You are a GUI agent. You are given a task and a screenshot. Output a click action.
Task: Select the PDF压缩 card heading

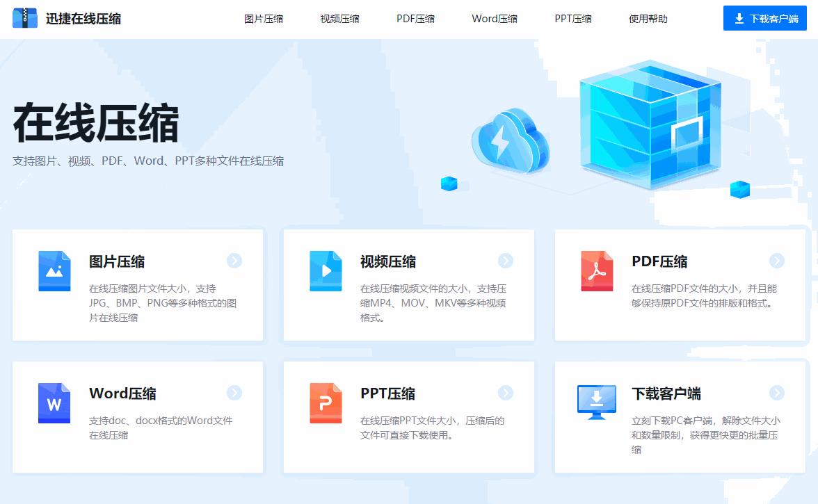click(659, 261)
